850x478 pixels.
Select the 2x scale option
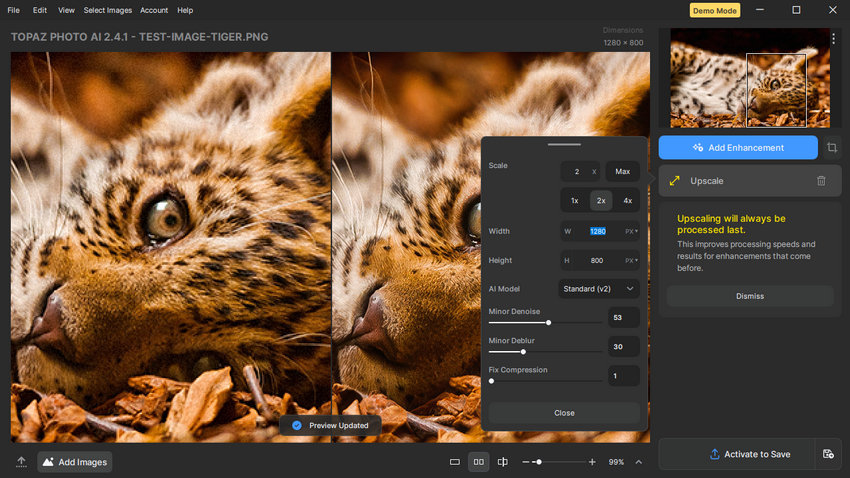tap(601, 201)
